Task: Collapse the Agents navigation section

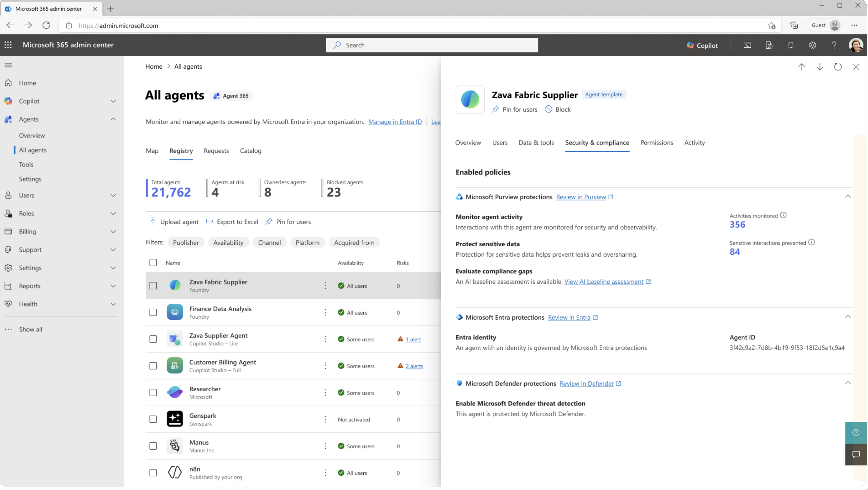Action: [x=113, y=119]
